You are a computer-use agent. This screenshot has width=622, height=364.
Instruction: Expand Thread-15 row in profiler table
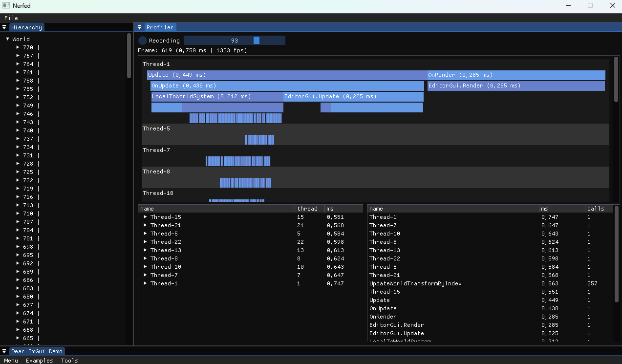coord(145,217)
